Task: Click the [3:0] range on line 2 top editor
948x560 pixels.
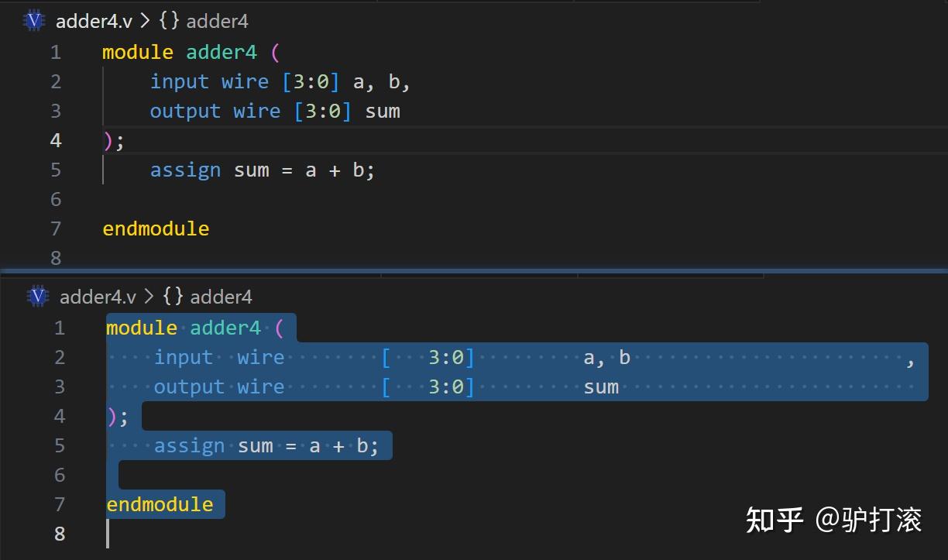Action: [x=311, y=81]
